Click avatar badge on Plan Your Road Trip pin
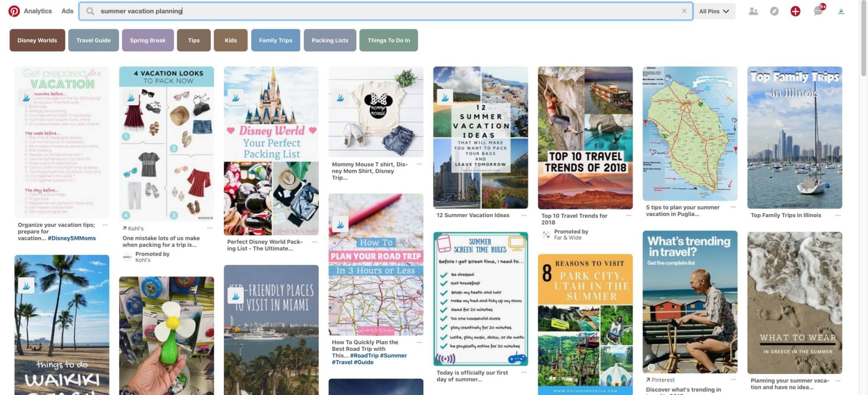The height and width of the screenshot is (395, 868). pos(340,225)
